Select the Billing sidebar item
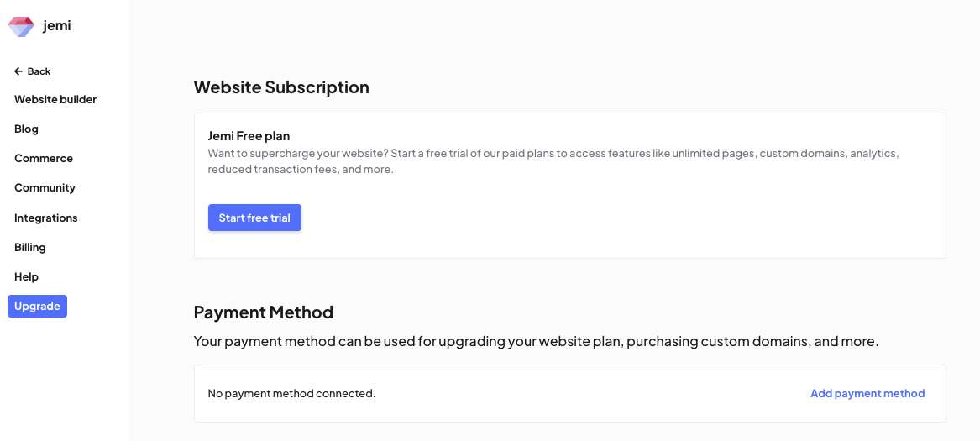The height and width of the screenshot is (441, 980). click(x=30, y=247)
